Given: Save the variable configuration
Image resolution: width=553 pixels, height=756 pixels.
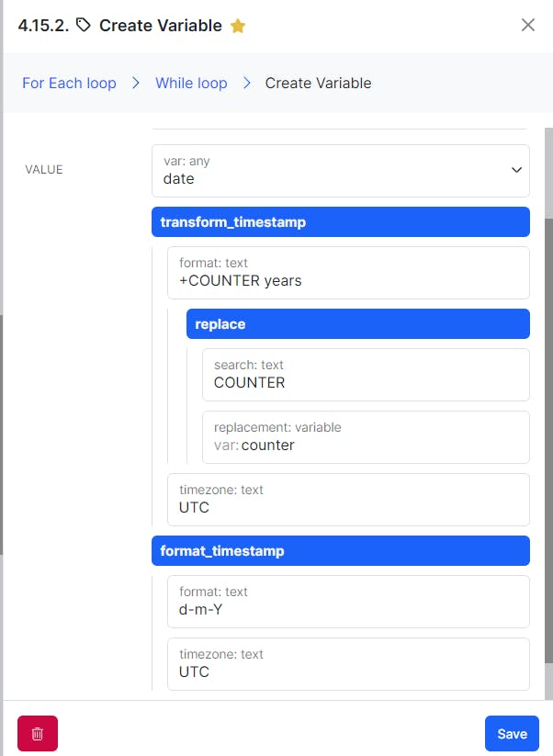Looking at the screenshot, I should coord(512,733).
